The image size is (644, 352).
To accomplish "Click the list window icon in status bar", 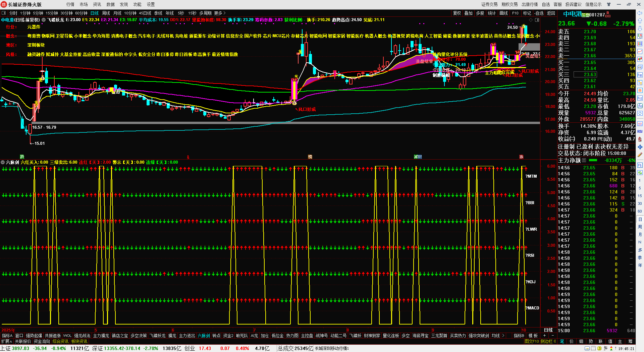I will tap(593, 349).
